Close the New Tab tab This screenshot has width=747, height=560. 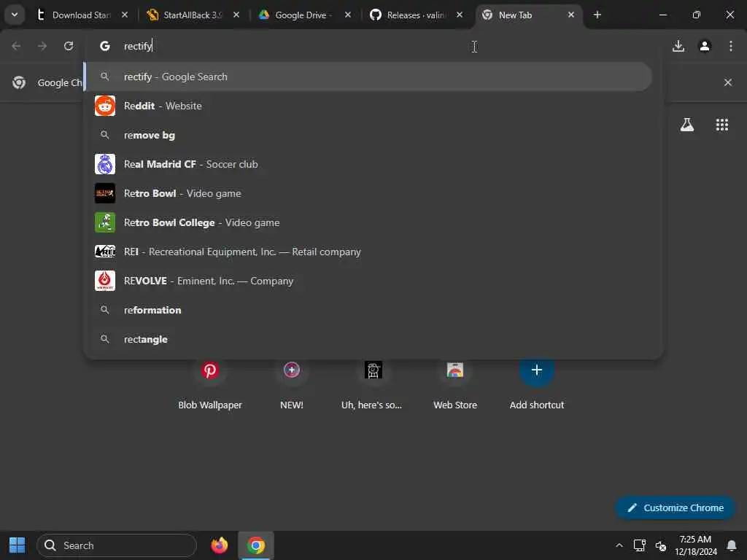(570, 15)
